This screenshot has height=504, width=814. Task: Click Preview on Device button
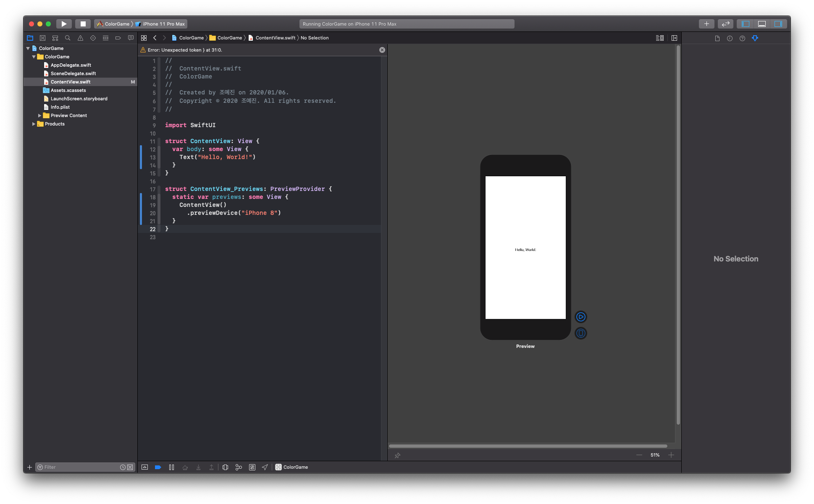(x=580, y=333)
